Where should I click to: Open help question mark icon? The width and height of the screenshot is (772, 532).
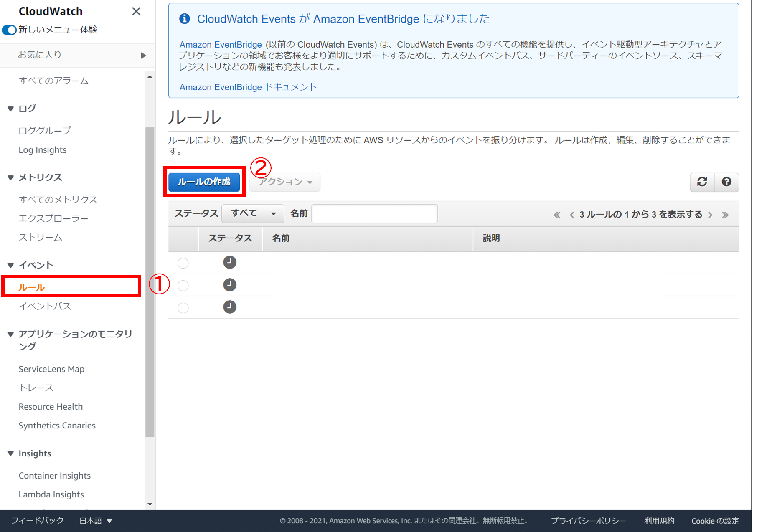coord(726,182)
